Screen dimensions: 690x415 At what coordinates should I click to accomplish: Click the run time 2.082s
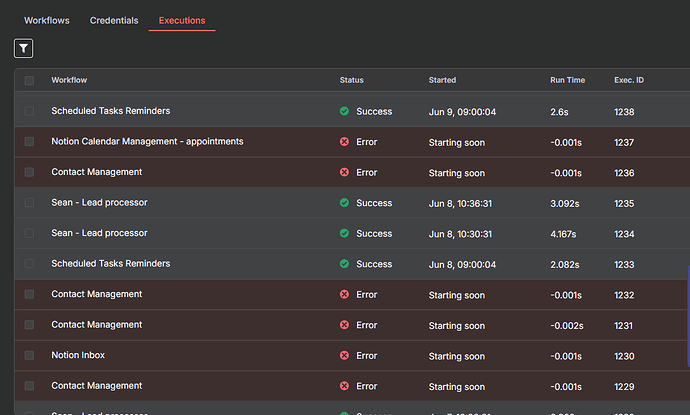[x=565, y=264]
